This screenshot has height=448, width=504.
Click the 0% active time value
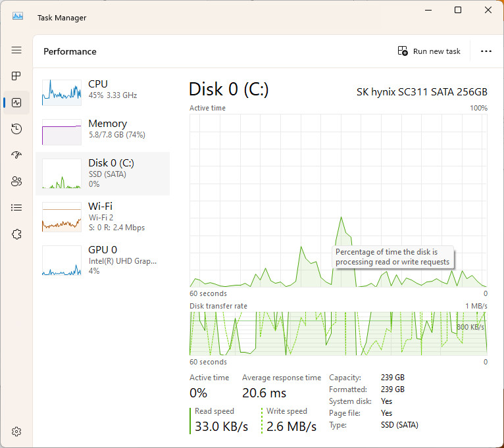click(198, 393)
